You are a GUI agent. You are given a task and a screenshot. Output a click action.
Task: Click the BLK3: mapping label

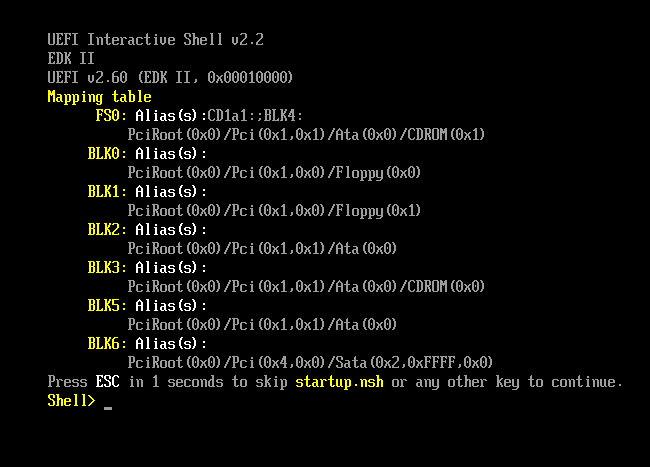tap(107, 268)
